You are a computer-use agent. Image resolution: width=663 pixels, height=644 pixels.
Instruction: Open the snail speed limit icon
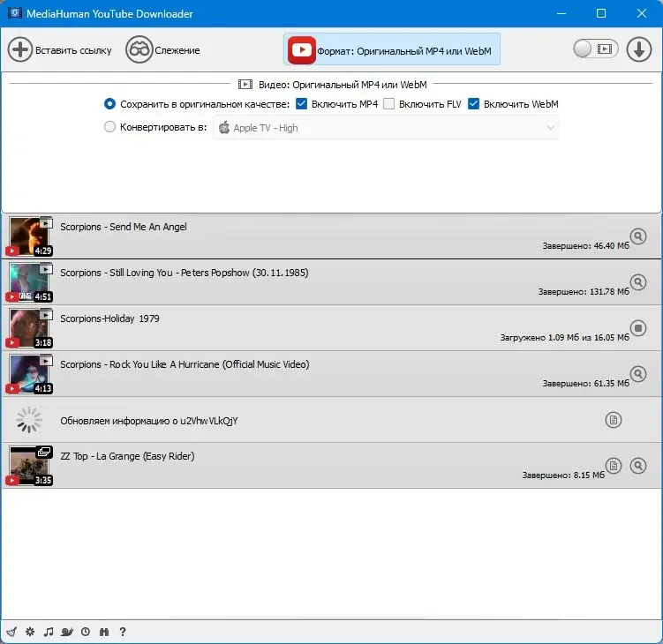pos(67,632)
